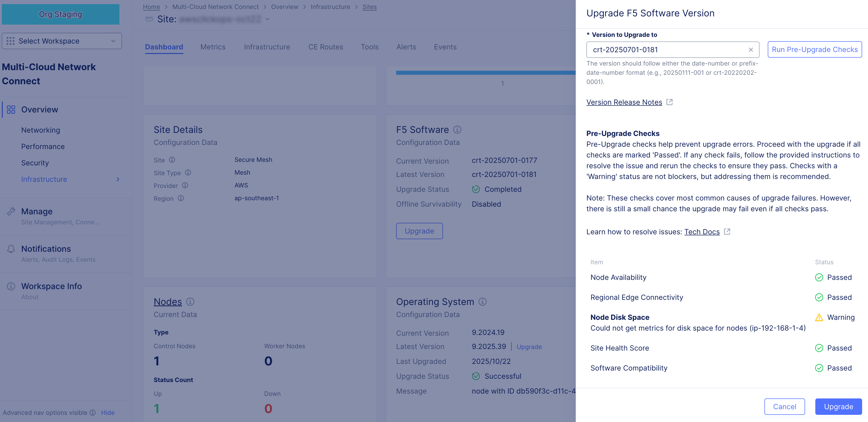Click the Nodes heading info icon

[x=190, y=302]
